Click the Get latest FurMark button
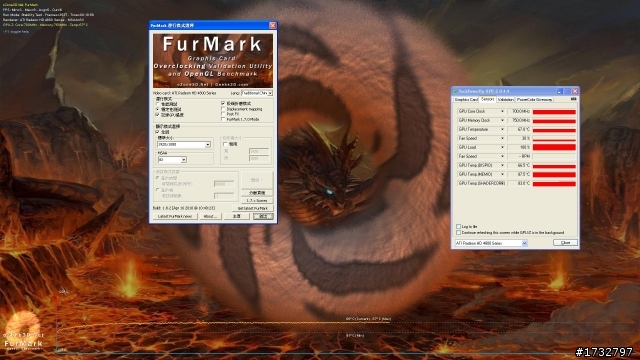The height and width of the screenshot is (360, 640). [x=253, y=208]
